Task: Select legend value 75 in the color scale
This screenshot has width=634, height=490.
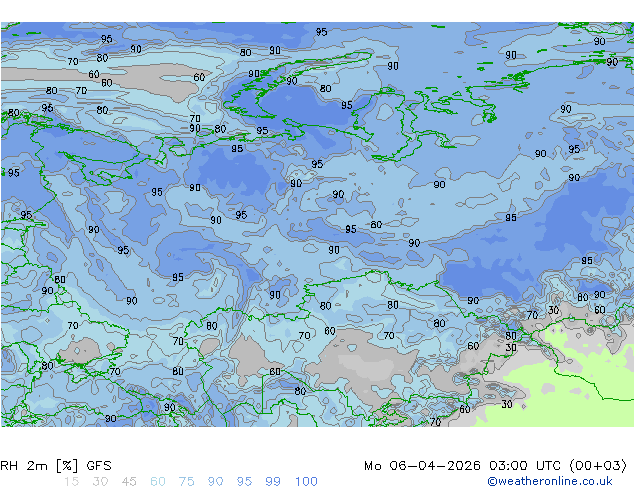Action: (186, 482)
